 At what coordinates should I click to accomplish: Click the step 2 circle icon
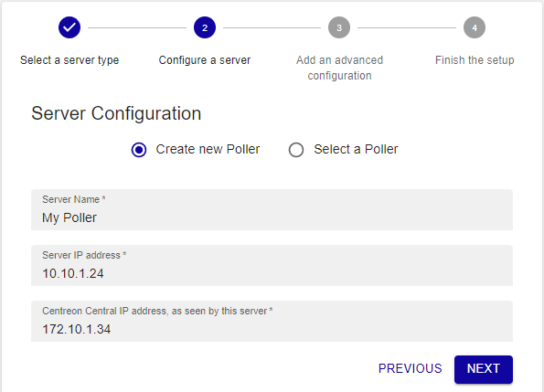tap(205, 27)
